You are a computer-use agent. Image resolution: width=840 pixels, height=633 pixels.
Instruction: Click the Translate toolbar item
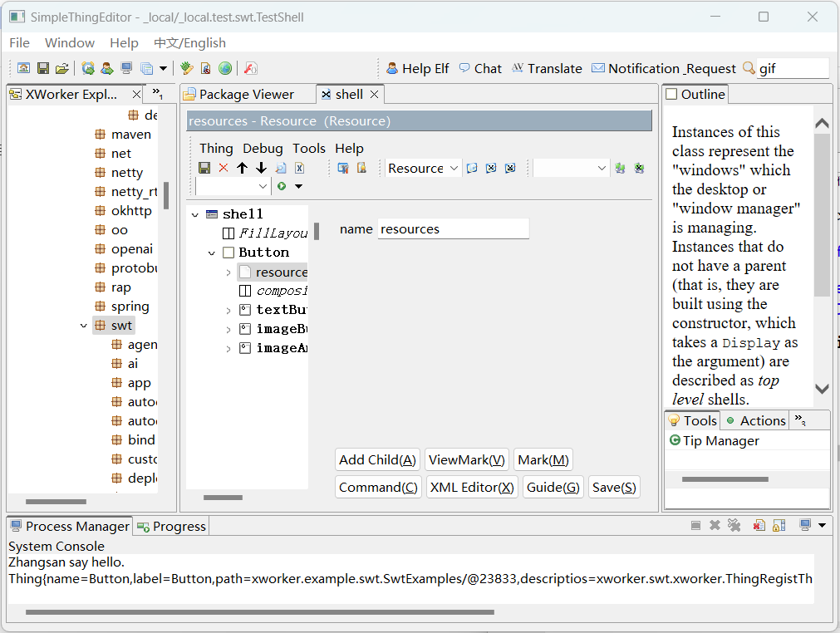click(547, 69)
